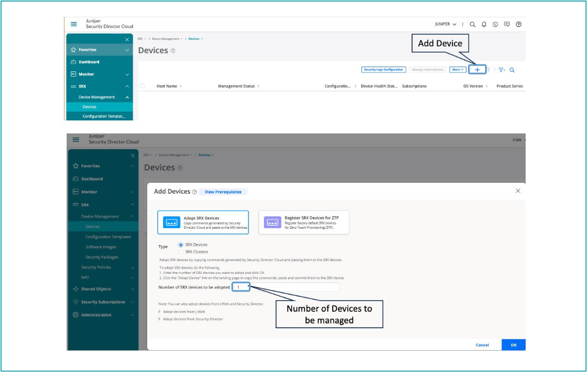Viewport: 588px width, 373px height.
Task: Select the SRX Devices radio button
Action: (181, 245)
